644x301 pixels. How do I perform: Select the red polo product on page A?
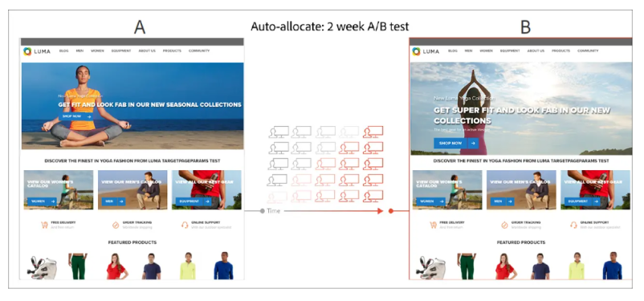[117, 266]
